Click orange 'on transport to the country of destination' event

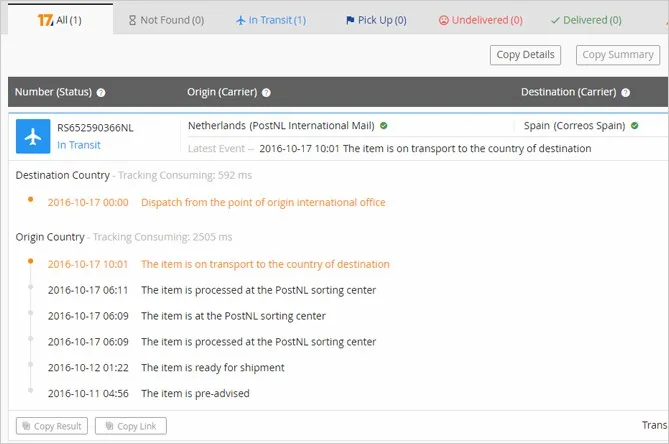click(x=265, y=264)
